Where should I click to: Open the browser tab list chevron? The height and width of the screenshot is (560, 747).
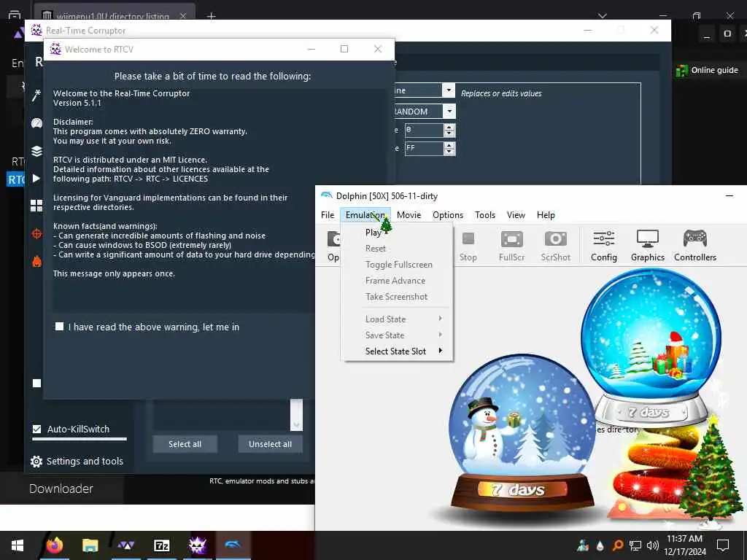click(x=603, y=16)
